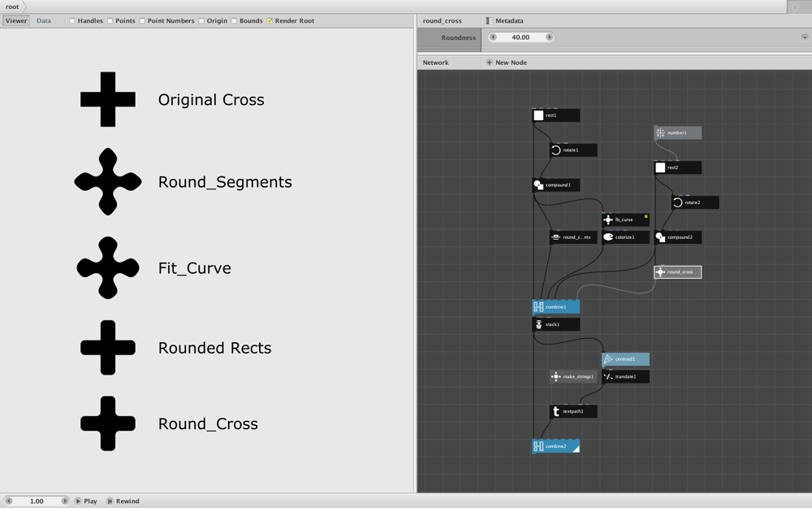Select the colorize1 node icon
Screen dimensions: 812x508
tap(608, 237)
